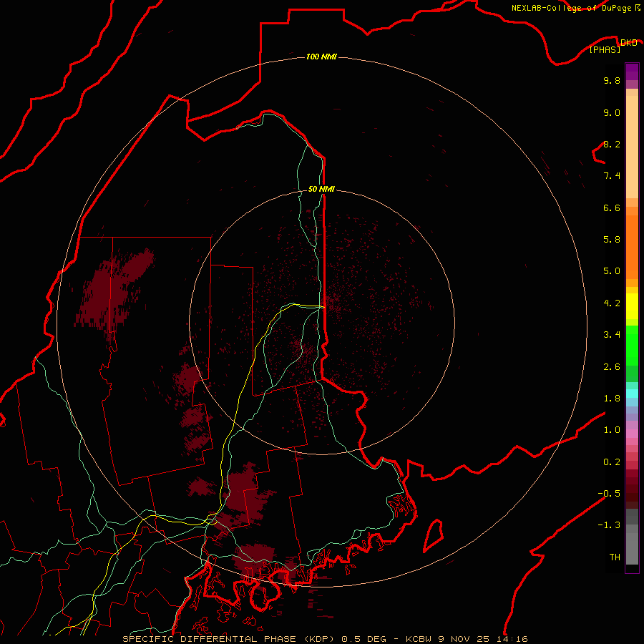Click the 5.0 scale label
Screen dimensions: 644x644
pos(612,271)
